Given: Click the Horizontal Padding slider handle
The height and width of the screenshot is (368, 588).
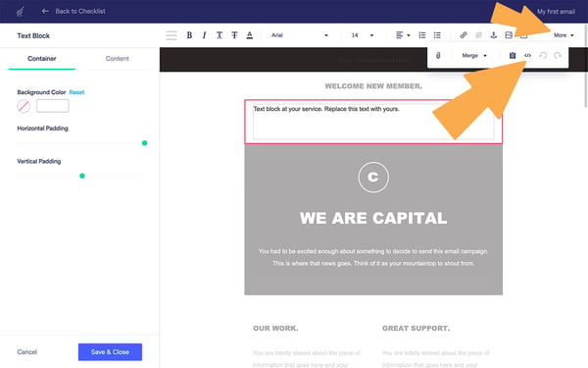Looking at the screenshot, I should tap(144, 143).
